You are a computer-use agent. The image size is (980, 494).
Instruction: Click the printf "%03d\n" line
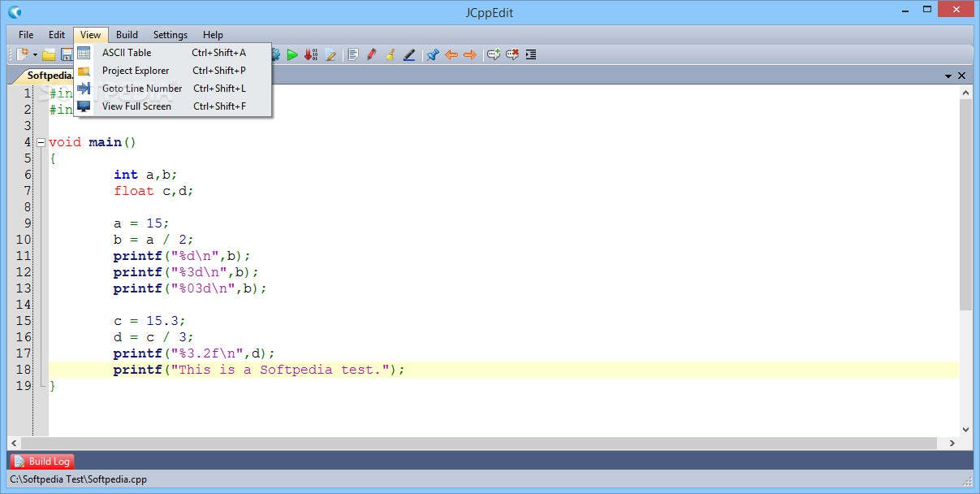click(190, 288)
